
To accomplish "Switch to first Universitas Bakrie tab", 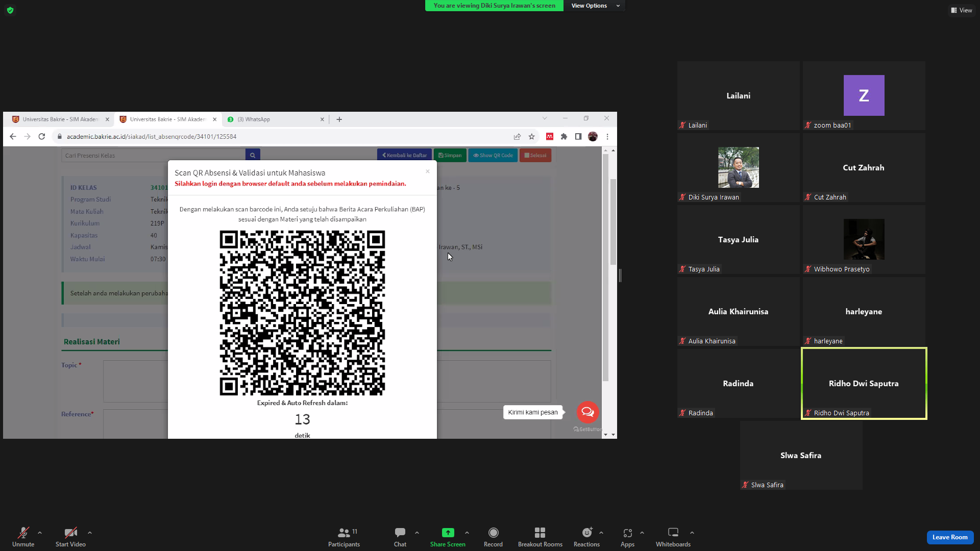I will (x=60, y=119).
